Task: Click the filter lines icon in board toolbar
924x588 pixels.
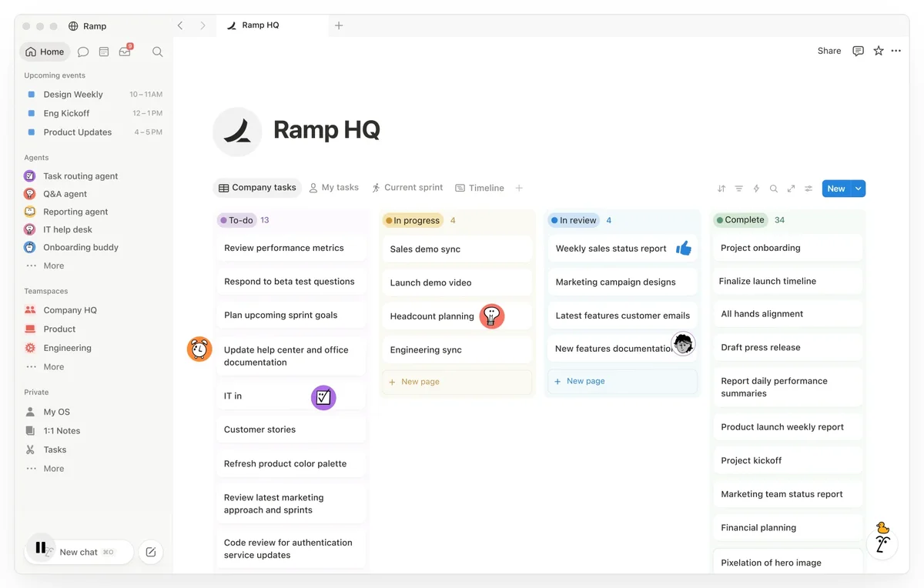Action: pos(738,189)
